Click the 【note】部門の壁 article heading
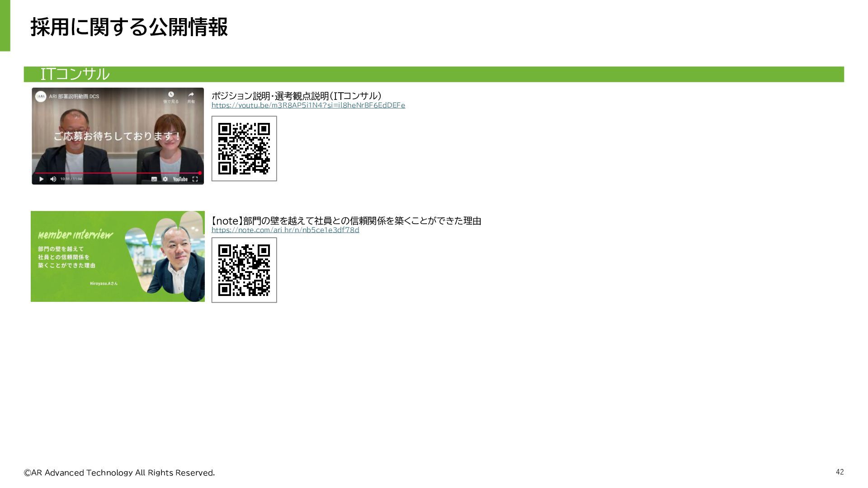Viewport: 868px width, 488px height. [346, 221]
